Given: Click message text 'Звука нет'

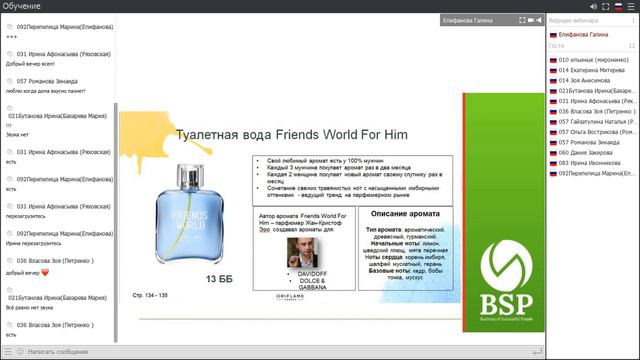Looking at the screenshot, I should tap(17, 134).
